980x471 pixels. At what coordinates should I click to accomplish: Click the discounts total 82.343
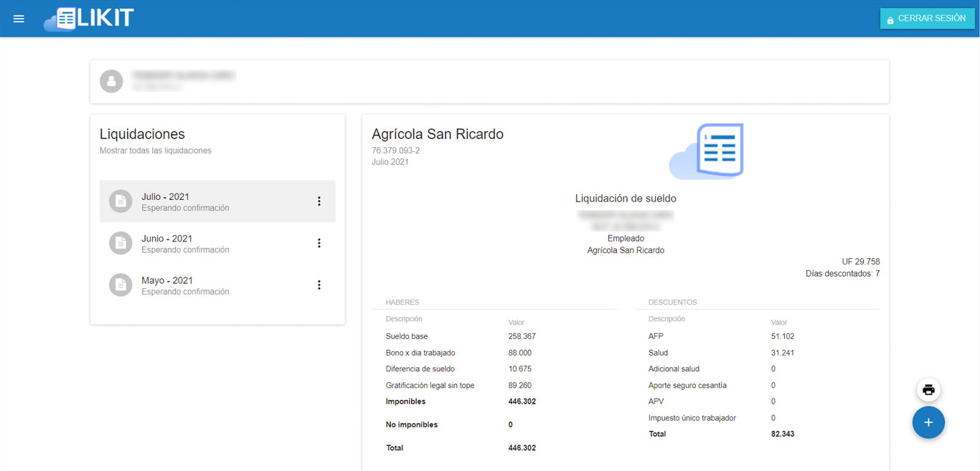(783, 434)
